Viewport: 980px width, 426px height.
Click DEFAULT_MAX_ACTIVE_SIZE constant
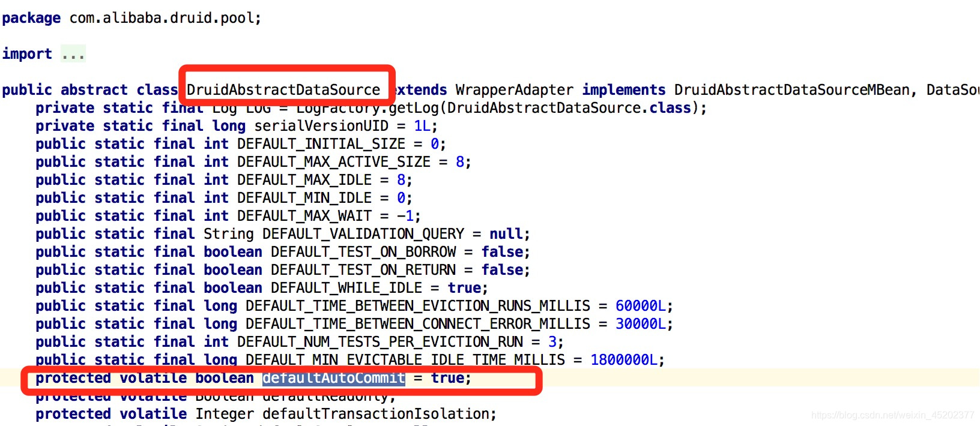coord(334,162)
